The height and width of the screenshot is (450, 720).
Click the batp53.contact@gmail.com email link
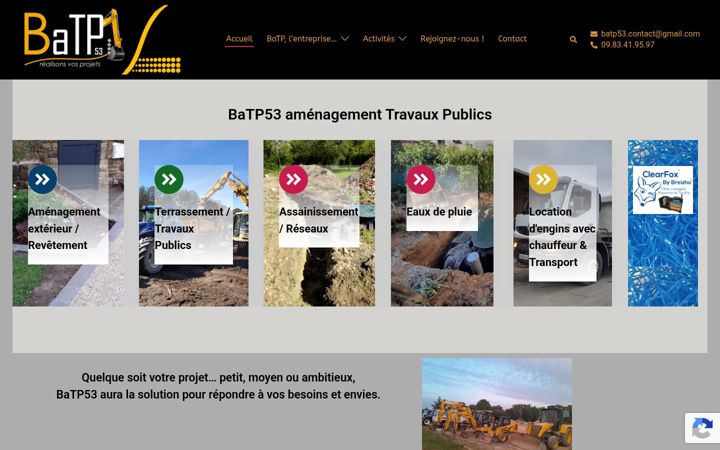(650, 34)
